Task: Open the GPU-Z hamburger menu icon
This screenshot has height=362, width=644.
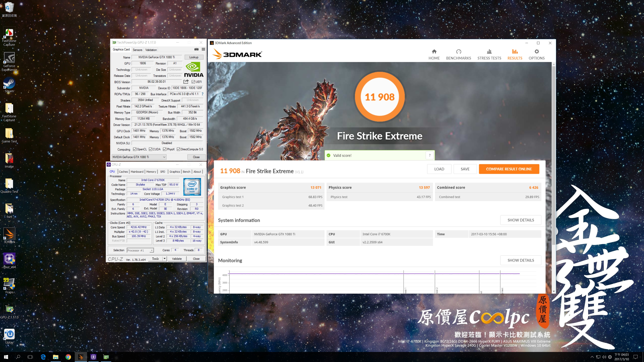Action: 203,49
